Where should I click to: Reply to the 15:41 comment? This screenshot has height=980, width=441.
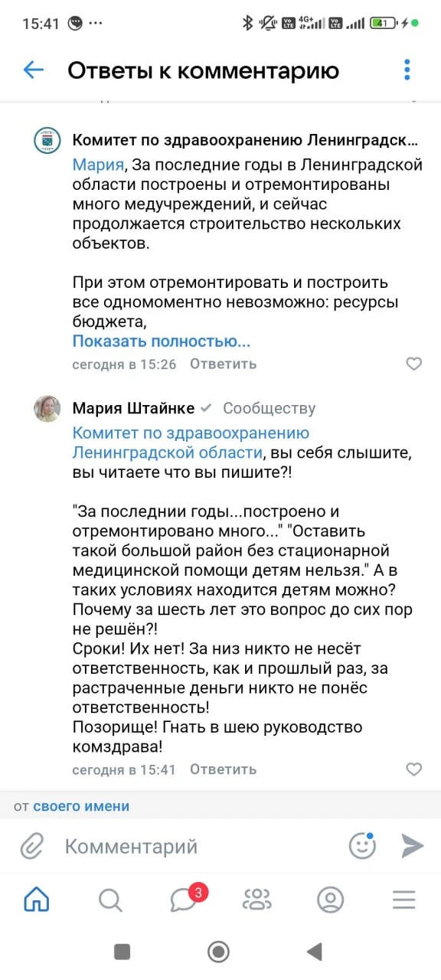click(224, 769)
